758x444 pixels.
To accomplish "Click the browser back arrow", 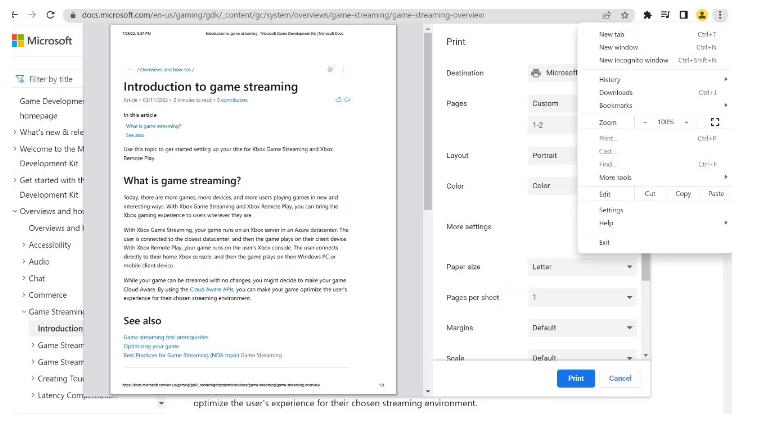I will 15,15.
